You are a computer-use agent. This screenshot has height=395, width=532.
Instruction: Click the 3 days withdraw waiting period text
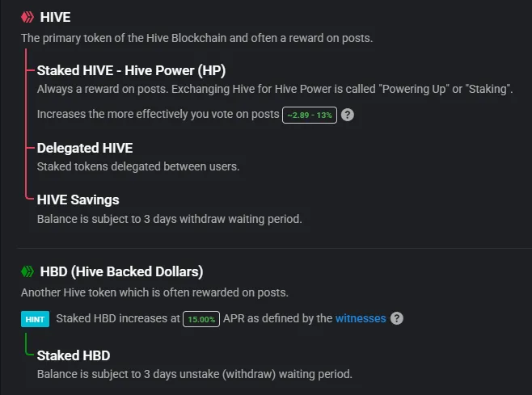click(169, 219)
